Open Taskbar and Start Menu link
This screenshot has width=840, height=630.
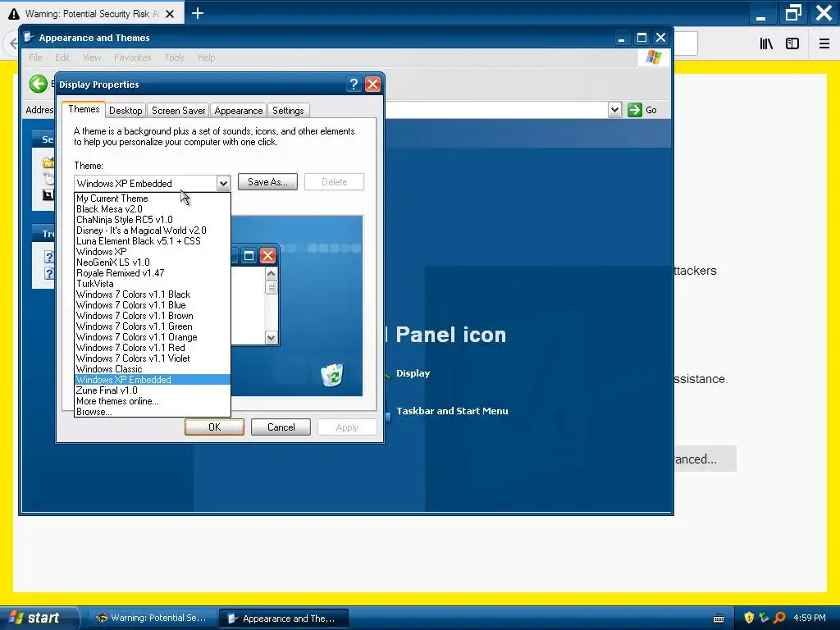(x=452, y=411)
